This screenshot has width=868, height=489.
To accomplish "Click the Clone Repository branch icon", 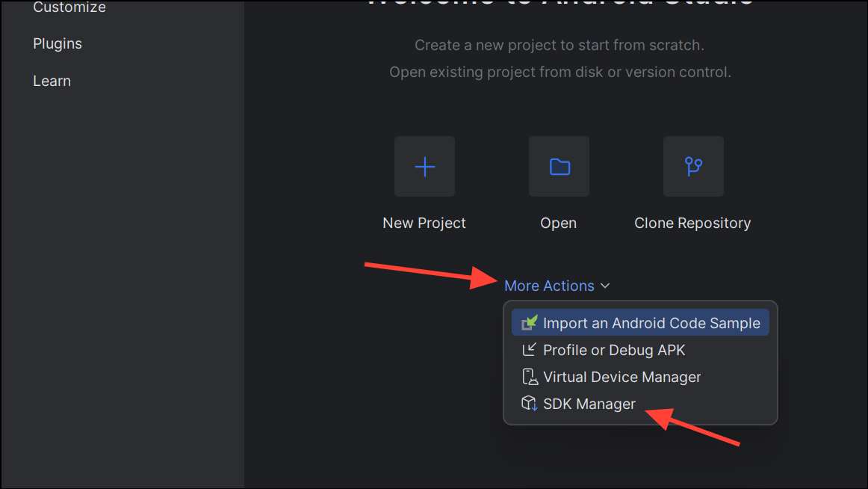I will (694, 167).
